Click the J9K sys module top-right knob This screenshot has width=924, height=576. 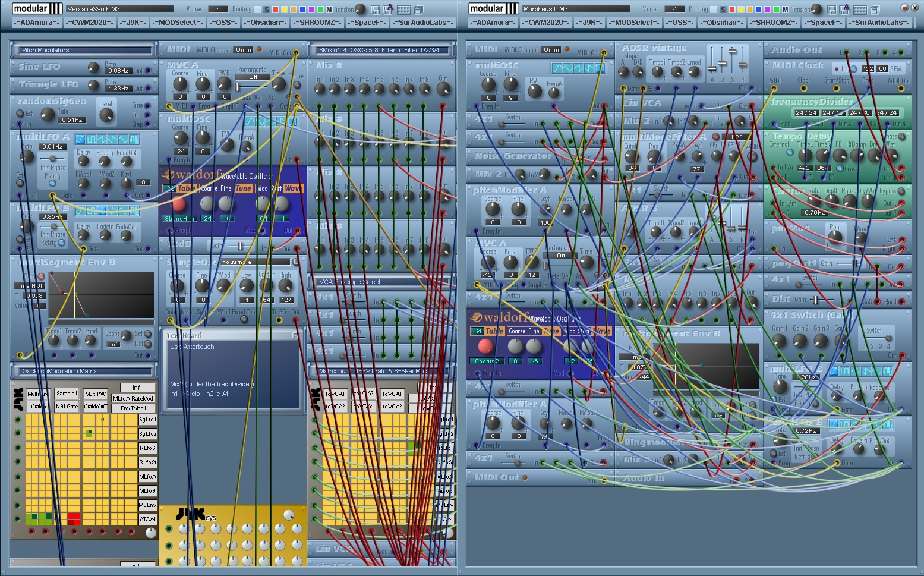click(289, 515)
